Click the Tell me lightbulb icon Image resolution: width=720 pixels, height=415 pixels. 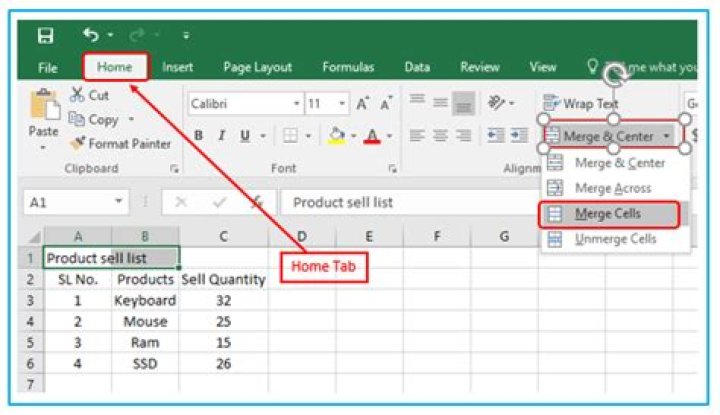[592, 67]
